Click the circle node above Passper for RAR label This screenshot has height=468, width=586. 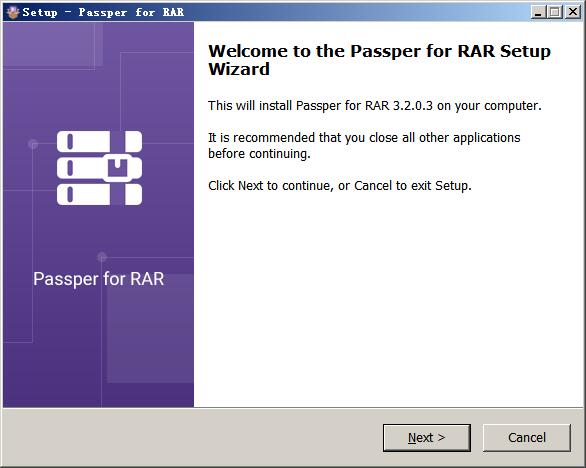pyautogui.click(x=102, y=257)
